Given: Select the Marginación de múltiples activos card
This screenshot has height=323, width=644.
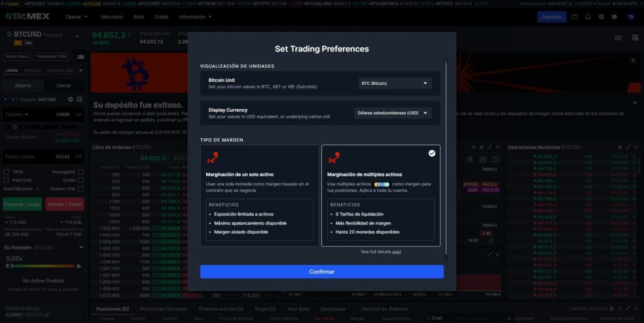Looking at the screenshot, I should pyautogui.click(x=380, y=195).
